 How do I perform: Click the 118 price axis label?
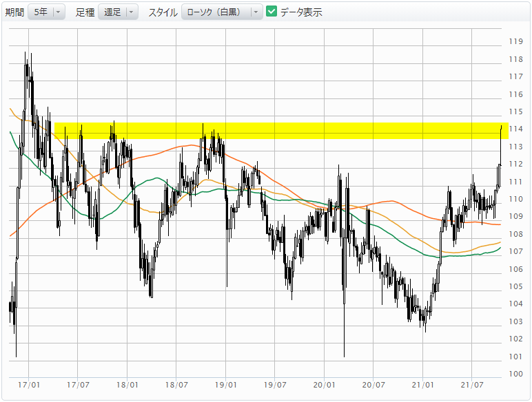click(x=515, y=59)
